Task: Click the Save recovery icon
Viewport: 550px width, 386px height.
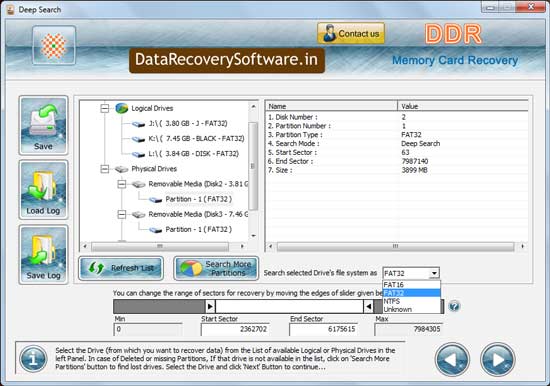Action: 43,125
